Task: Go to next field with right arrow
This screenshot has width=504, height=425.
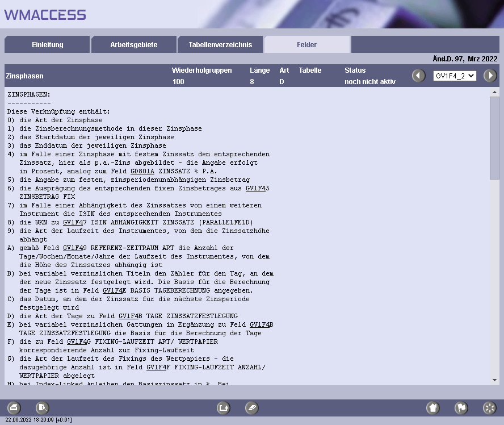Action: [x=490, y=76]
